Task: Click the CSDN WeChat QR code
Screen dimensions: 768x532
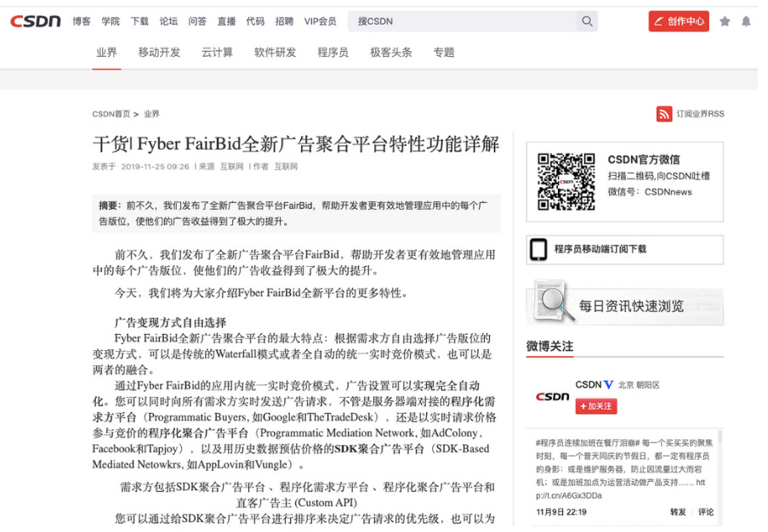Action: [566, 182]
